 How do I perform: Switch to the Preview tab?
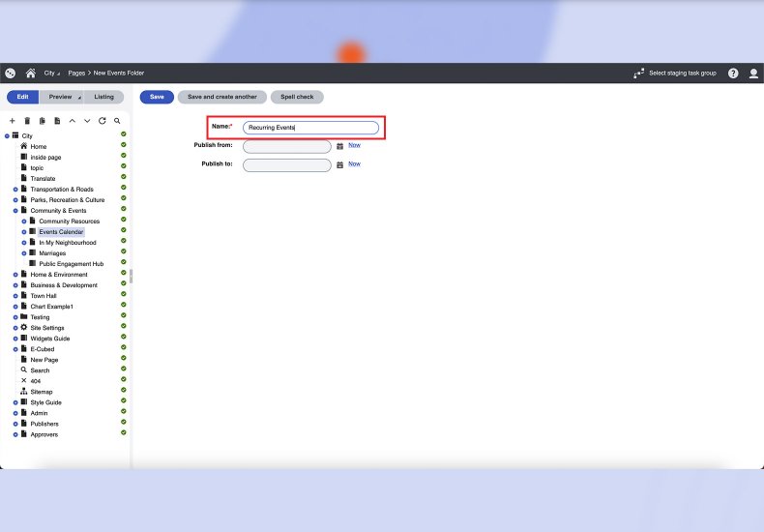(x=61, y=97)
